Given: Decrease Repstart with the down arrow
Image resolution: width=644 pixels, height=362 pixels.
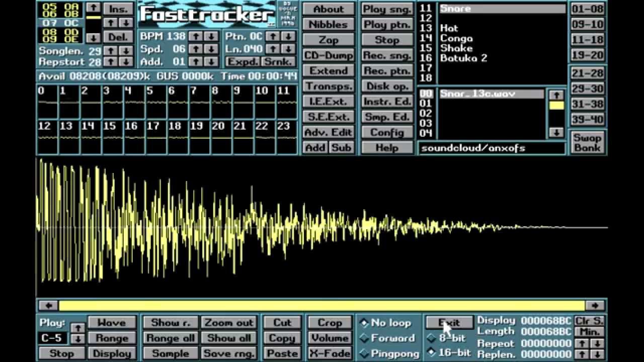Looking at the screenshot, I should [x=126, y=61].
